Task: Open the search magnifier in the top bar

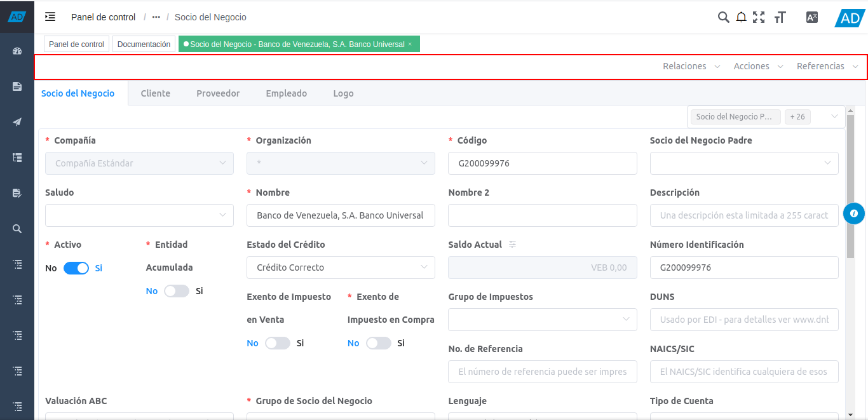Action: pos(723,17)
